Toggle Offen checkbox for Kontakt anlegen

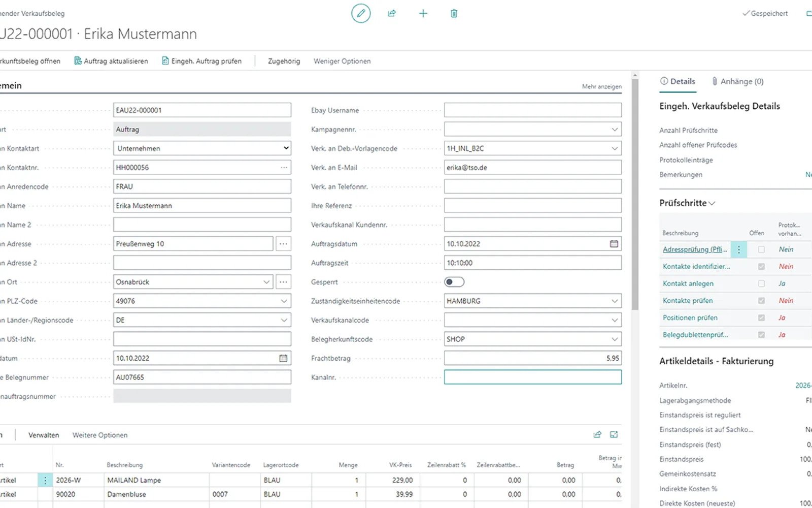(761, 283)
